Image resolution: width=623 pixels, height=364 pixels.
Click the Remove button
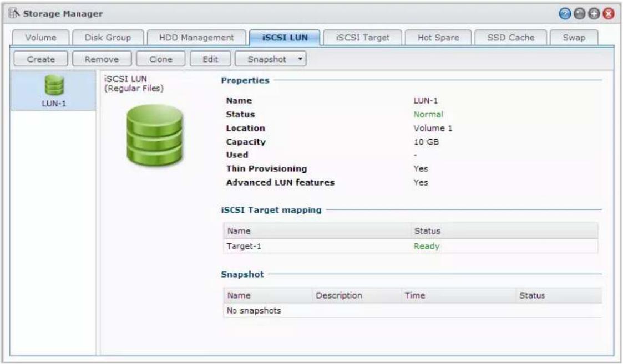102,59
